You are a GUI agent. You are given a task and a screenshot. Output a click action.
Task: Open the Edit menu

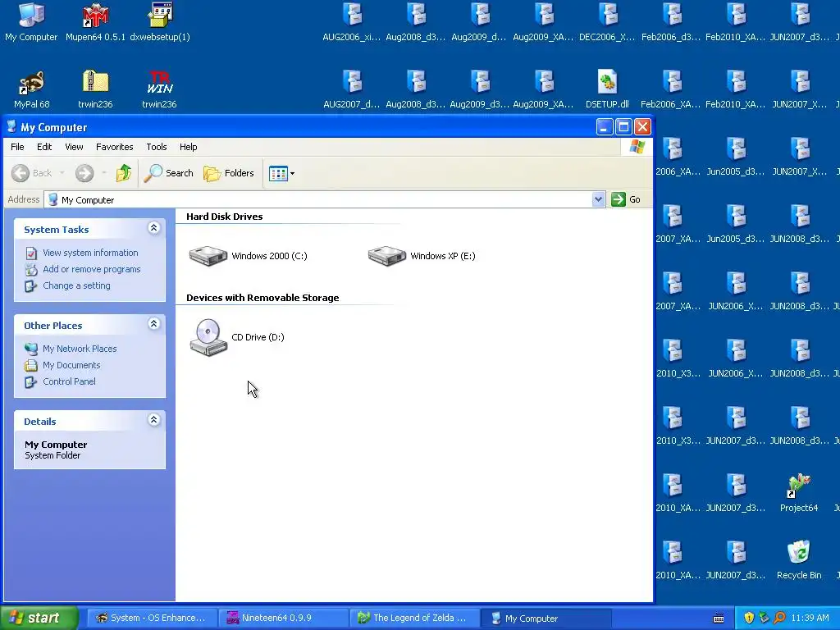[x=44, y=147]
